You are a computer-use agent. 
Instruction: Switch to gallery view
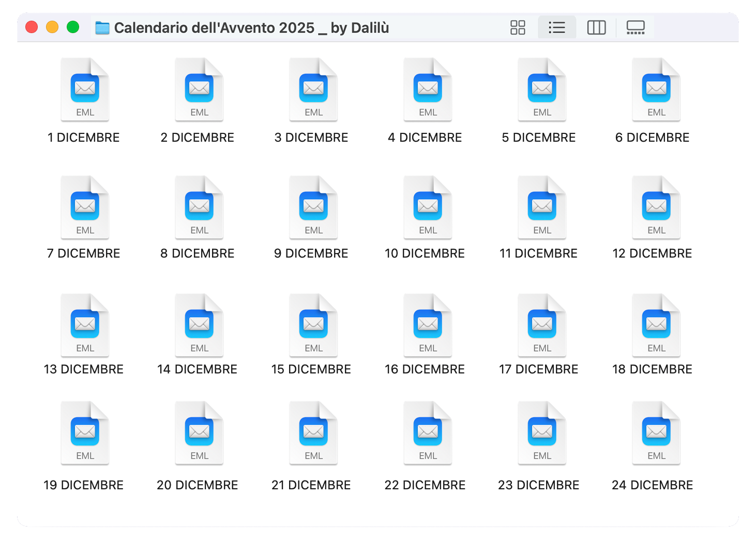(x=636, y=27)
